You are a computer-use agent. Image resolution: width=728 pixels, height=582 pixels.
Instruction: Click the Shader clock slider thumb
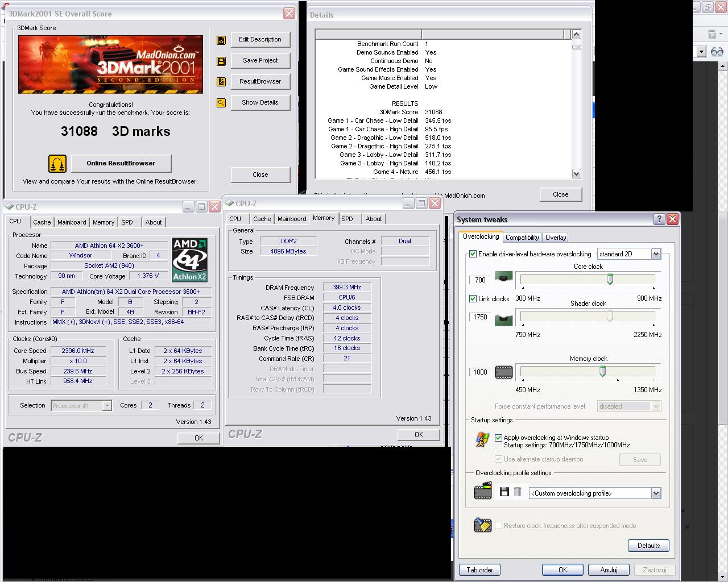pyautogui.click(x=610, y=317)
